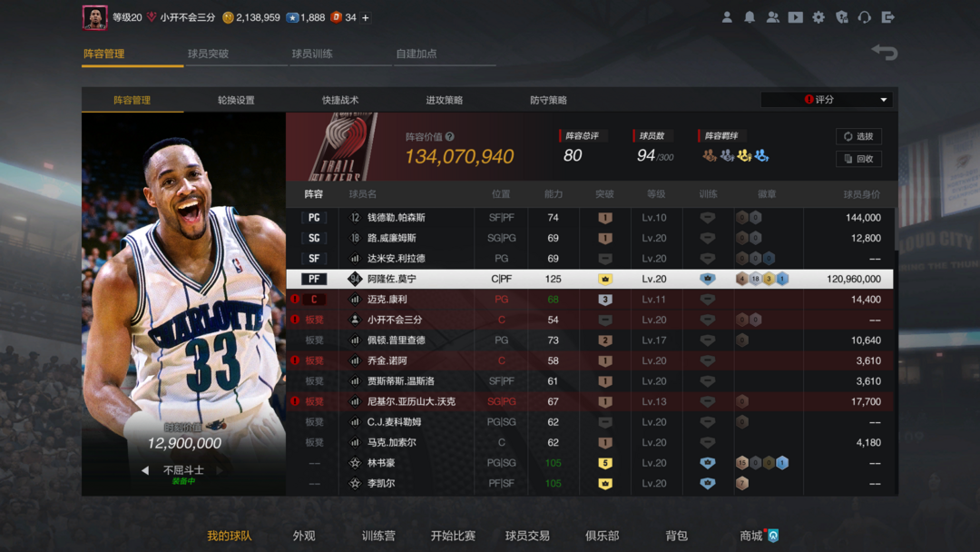Select the SF lineup slot
This screenshot has width=980, height=552.
[314, 258]
